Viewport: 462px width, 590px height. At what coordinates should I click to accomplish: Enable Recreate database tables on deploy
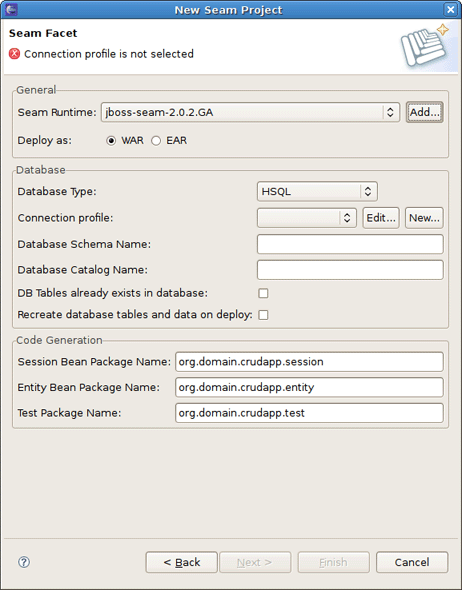click(263, 315)
